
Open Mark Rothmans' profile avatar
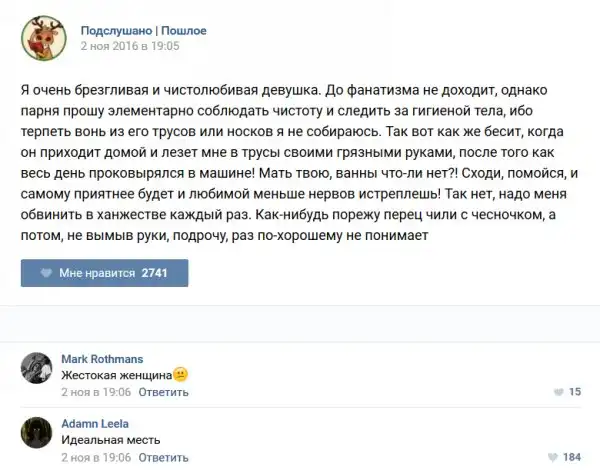(37, 368)
